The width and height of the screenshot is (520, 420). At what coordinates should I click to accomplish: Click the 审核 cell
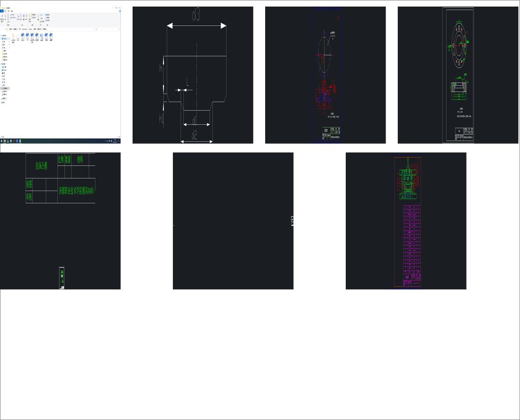(29, 197)
